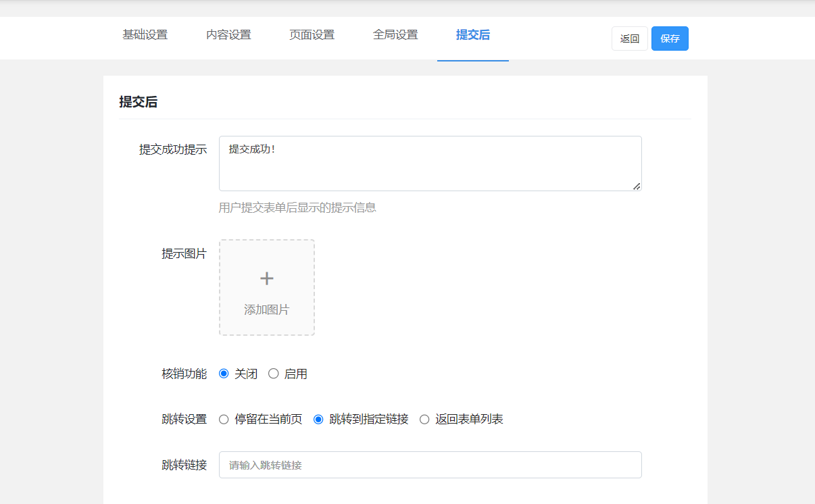This screenshot has height=504, width=815.
Task: Click the 用户提交表单后显示的提示信息 hint text
Action: (x=297, y=208)
